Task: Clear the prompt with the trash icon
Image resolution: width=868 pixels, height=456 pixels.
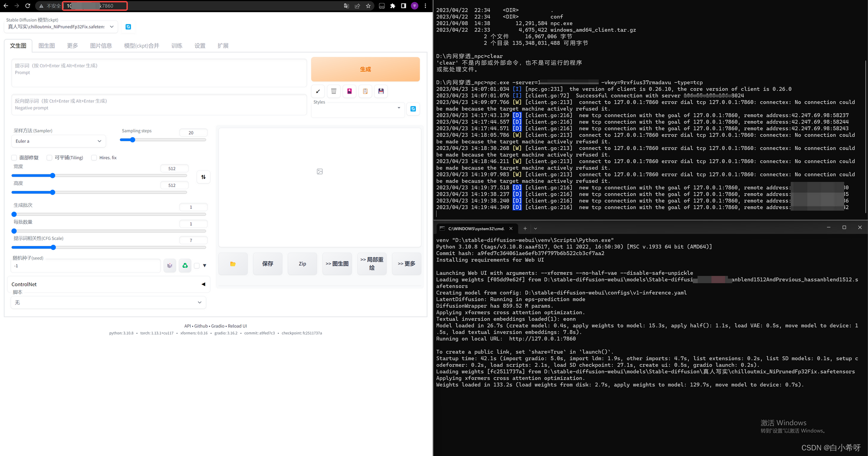Action: click(x=334, y=91)
